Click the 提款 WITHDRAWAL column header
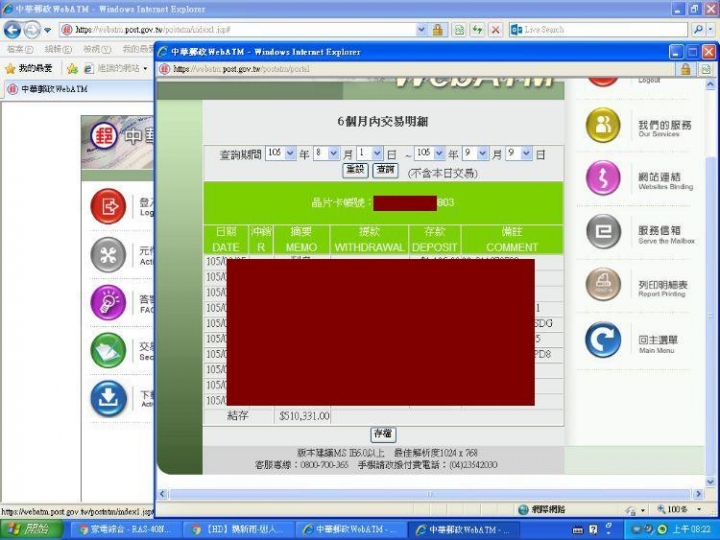The image size is (720, 540). [369, 239]
